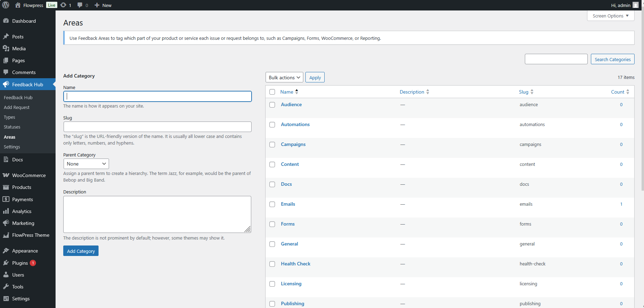Open the Types submenu item
644x308 pixels.
tap(9, 117)
